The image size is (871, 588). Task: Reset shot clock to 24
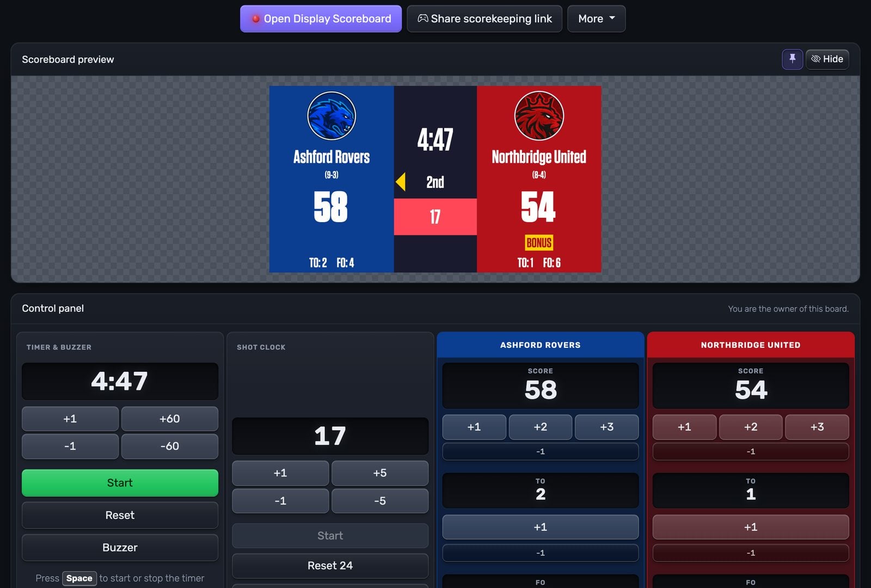[x=330, y=566]
